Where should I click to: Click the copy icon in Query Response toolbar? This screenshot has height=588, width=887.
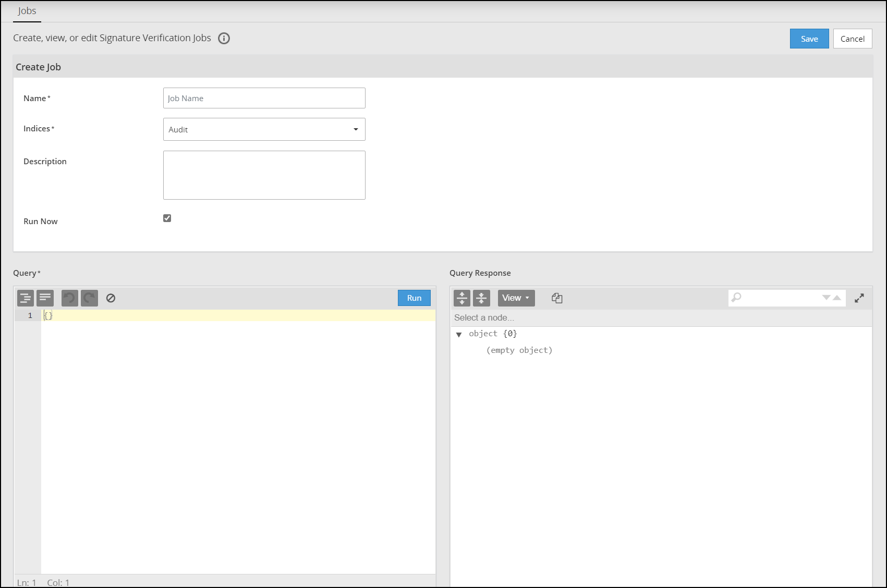[x=557, y=298]
